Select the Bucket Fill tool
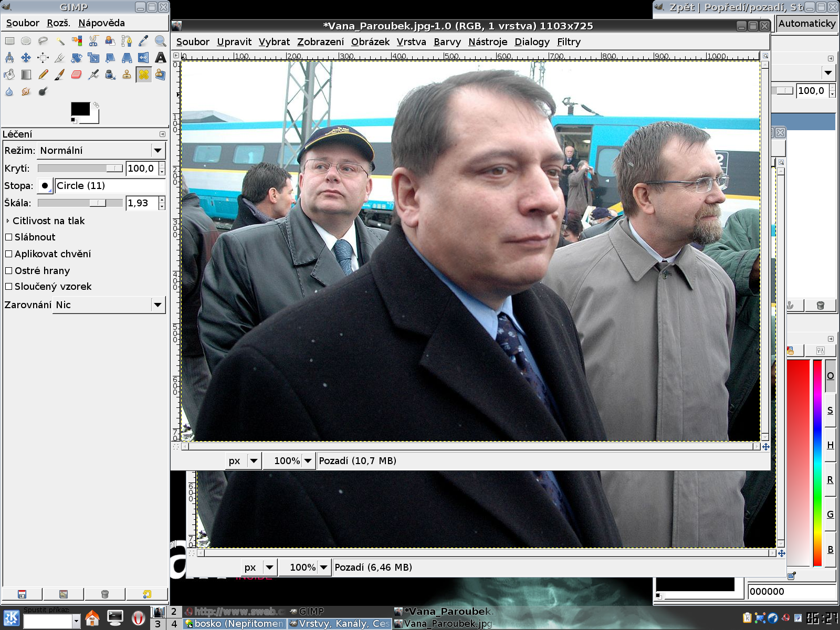Viewport: 840px width, 630px height. tap(9, 75)
